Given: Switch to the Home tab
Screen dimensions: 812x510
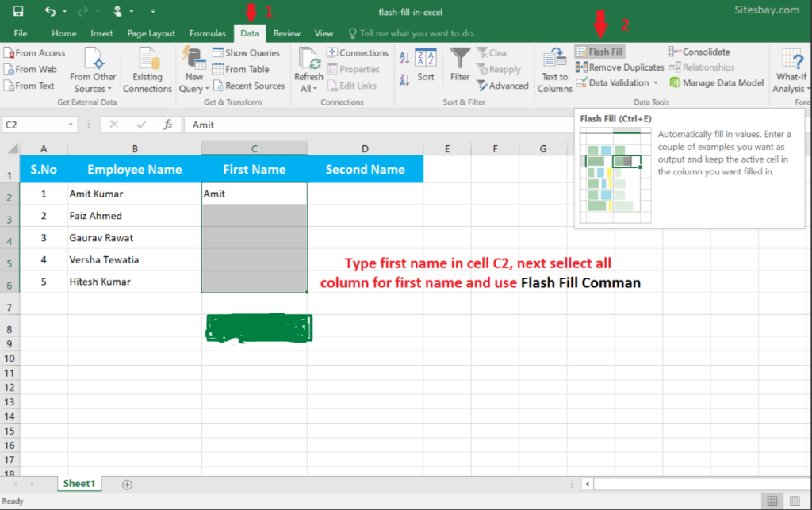Looking at the screenshot, I should pos(64,33).
